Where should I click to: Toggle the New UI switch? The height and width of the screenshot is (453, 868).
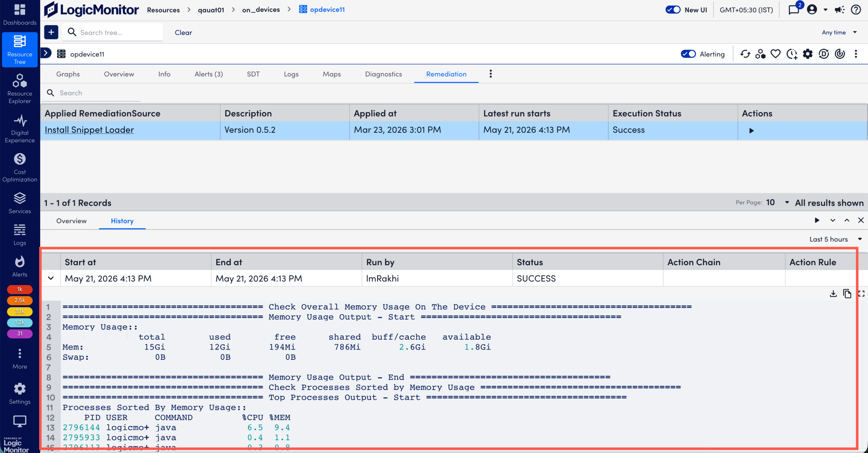(x=673, y=10)
